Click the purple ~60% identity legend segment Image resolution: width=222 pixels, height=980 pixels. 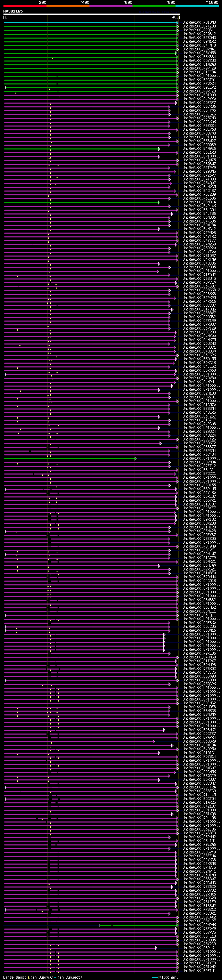point(111,6)
